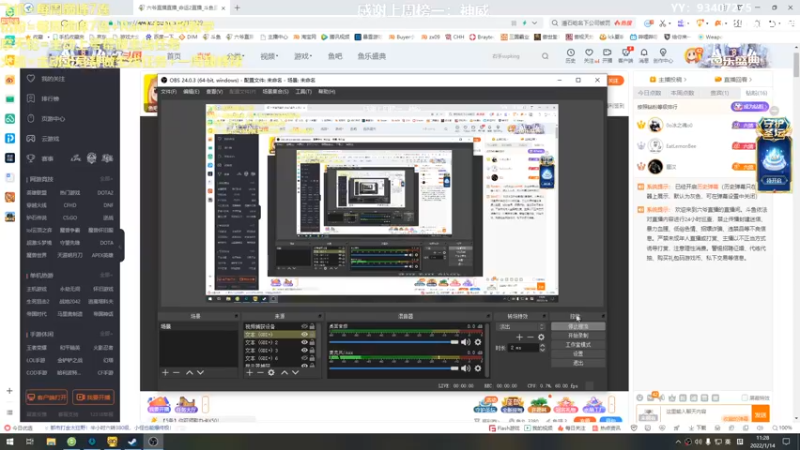Remove the scene transition with the minus icon
This screenshot has width=800, height=450.
click(x=531, y=337)
